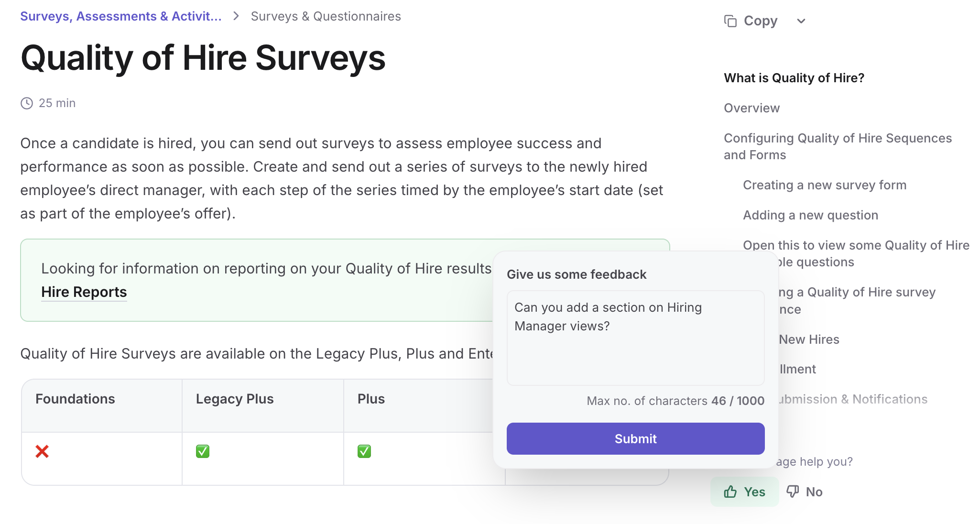This screenshot has width=980, height=524.
Task: Click the thumbs-up Yes button
Action: point(744,491)
